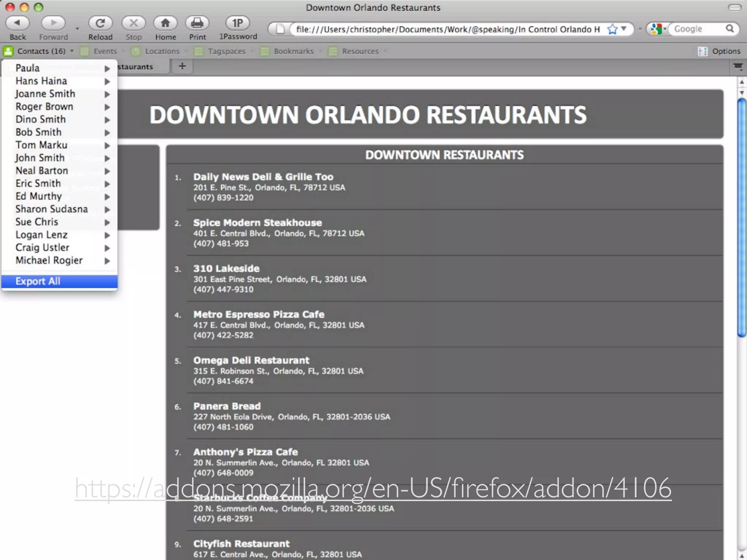Bookmark the page with the star icon
747x560 pixels.
coord(612,29)
